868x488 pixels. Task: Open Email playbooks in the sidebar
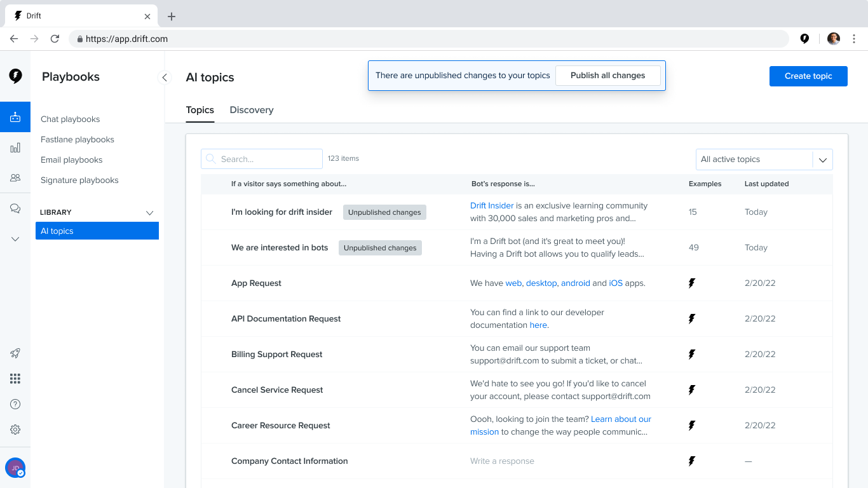[72, 160]
